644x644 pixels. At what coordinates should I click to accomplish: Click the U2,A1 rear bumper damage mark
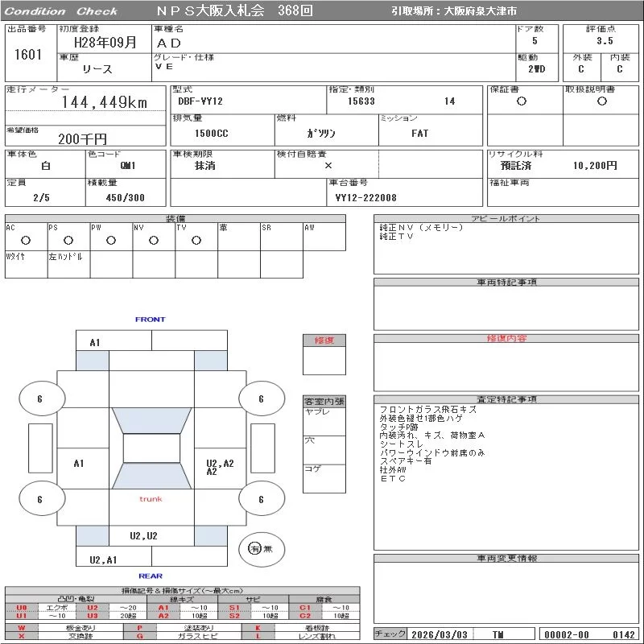pos(104,559)
